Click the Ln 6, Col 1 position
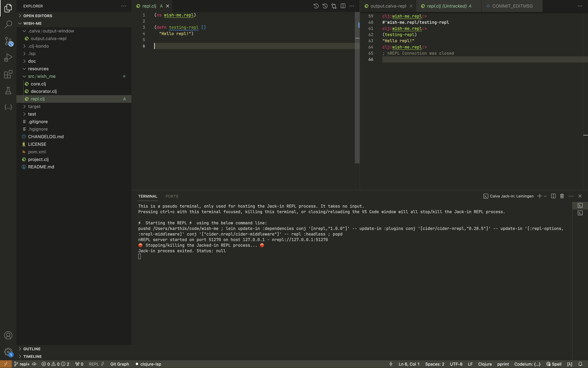588x368 pixels. (x=409, y=364)
